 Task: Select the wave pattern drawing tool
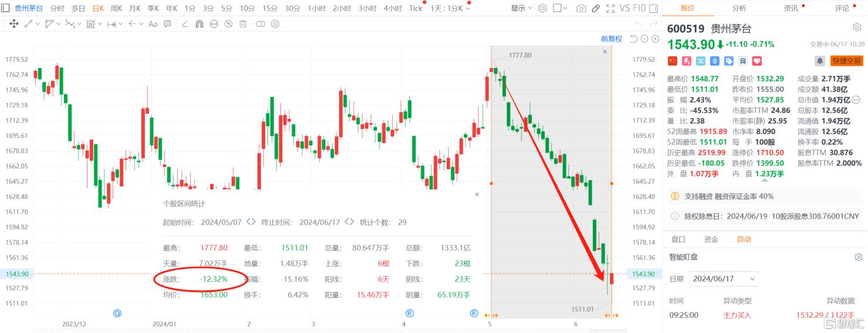[x=70, y=24]
